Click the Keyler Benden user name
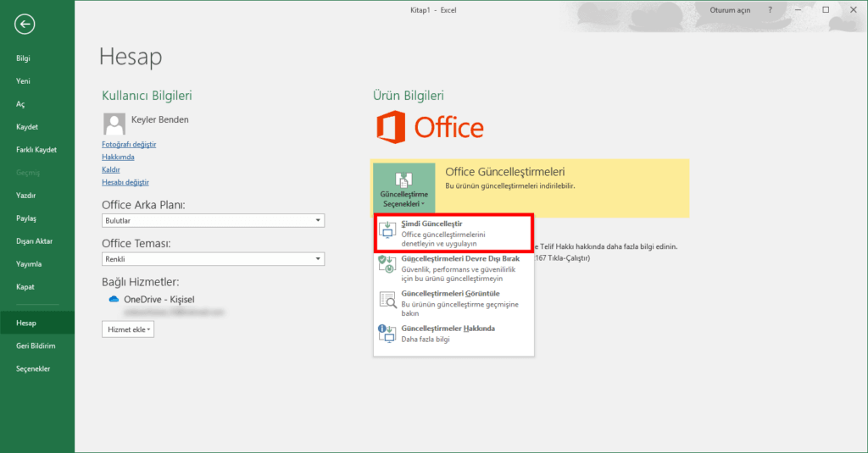The width and height of the screenshot is (868, 453). tap(160, 119)
